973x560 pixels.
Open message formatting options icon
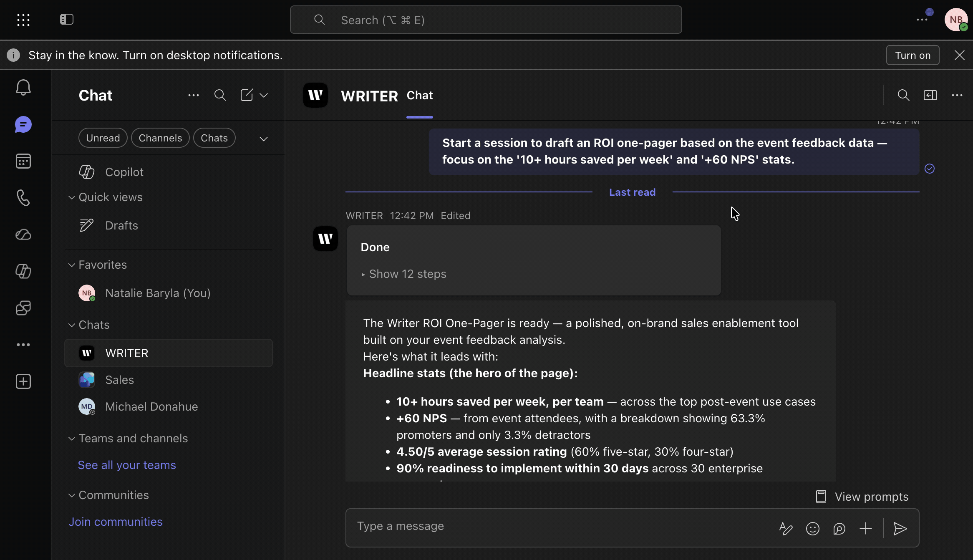[786, 529]
